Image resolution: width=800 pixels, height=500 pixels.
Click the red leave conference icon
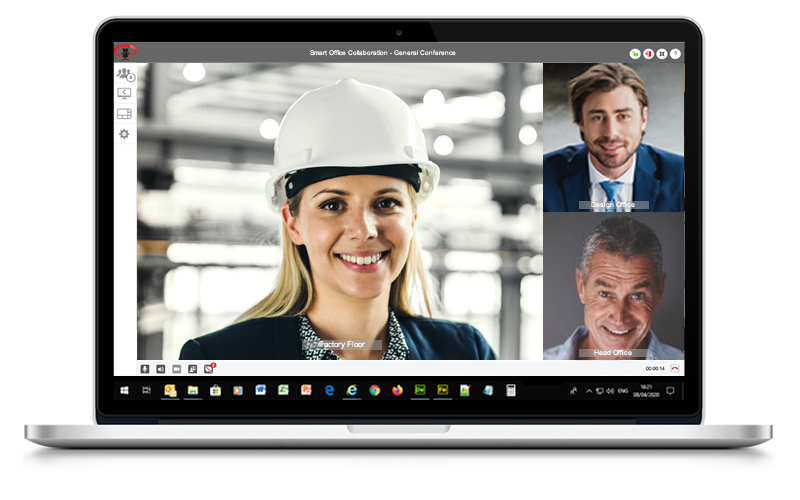point(648,53)
